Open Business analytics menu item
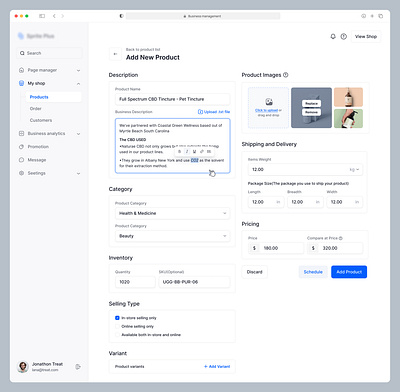Screen dimensions: 400x392 46,133
